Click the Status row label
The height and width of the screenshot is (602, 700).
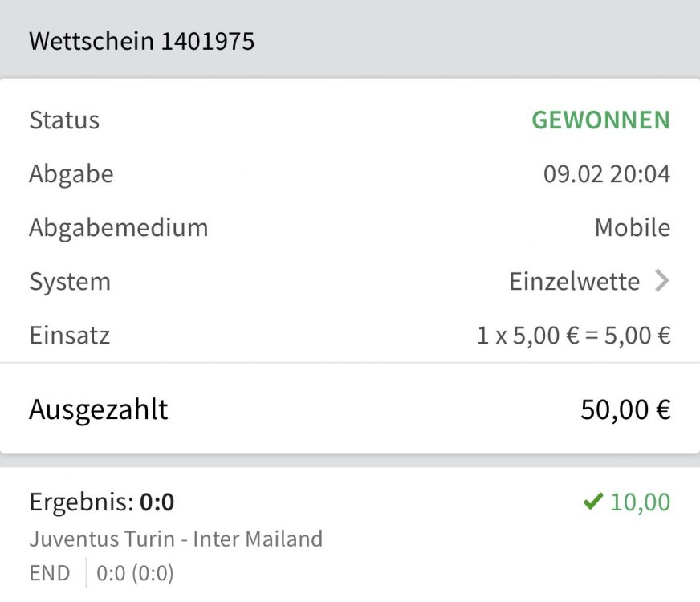pos(64,120)
